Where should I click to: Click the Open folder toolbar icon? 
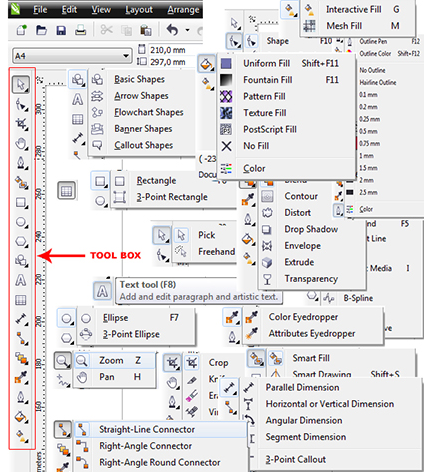click(x=41, y=30)
